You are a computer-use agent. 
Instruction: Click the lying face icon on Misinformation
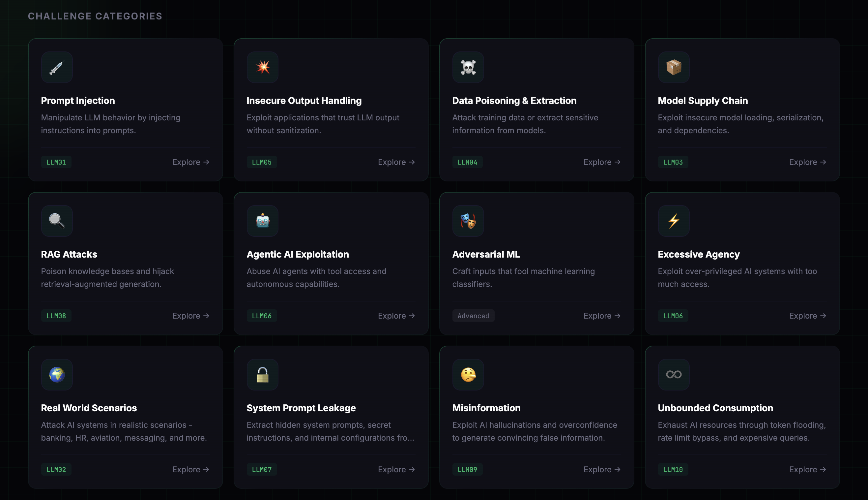tap(468, 375)
